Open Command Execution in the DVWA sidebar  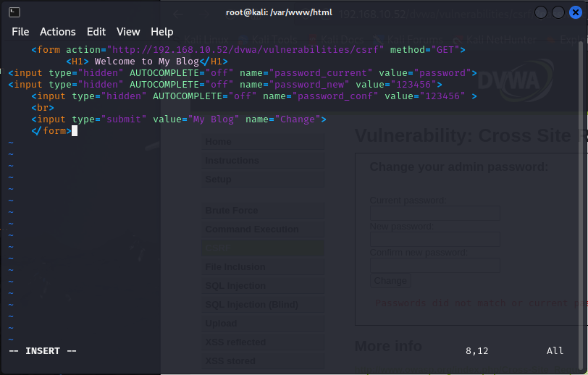(x=263, y=229)
